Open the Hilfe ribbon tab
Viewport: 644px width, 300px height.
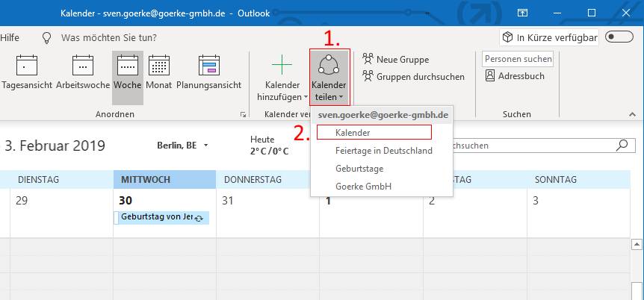[10, 38]
